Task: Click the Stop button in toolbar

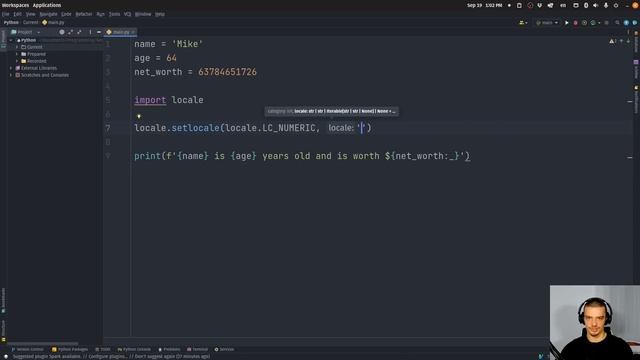Action: [607, 23]
